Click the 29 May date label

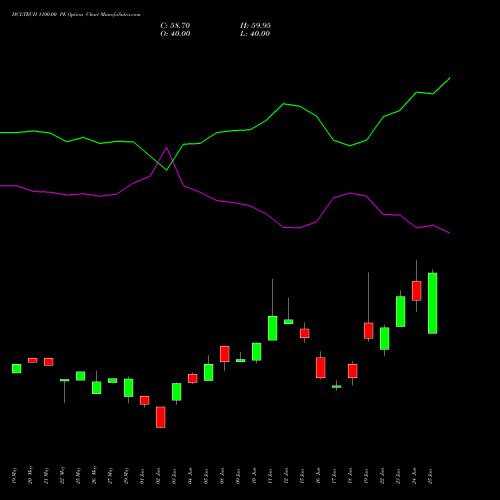[x=126, y=476]
